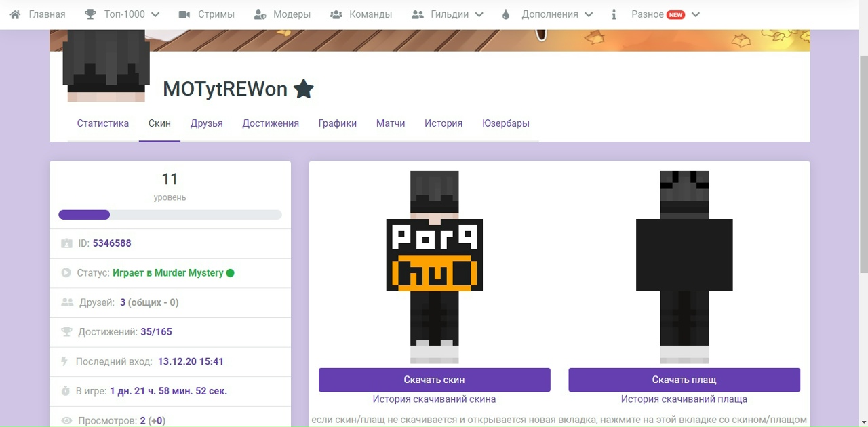Expand the Топ-1000 dropdown chevron
This screenshot has width=868, height=427.
tap(155, 14)
